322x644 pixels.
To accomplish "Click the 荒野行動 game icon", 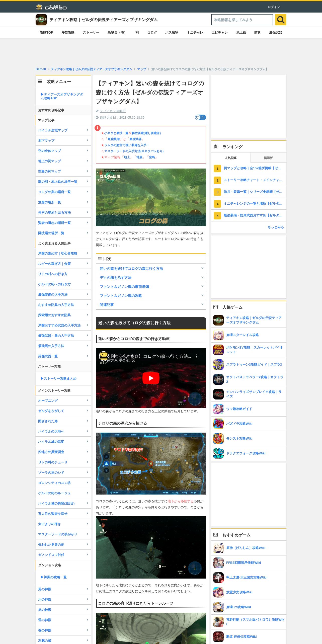I will [218, 622].
